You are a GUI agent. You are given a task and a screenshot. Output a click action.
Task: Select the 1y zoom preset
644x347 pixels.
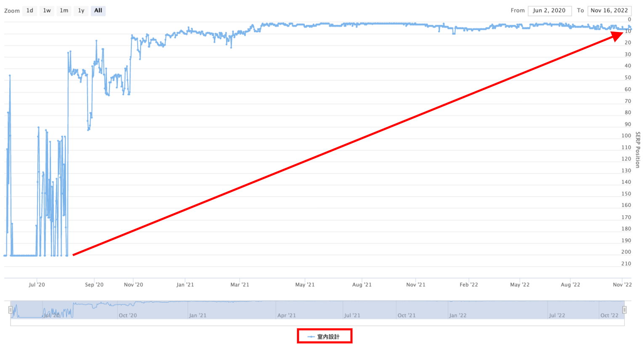[81, 11]
